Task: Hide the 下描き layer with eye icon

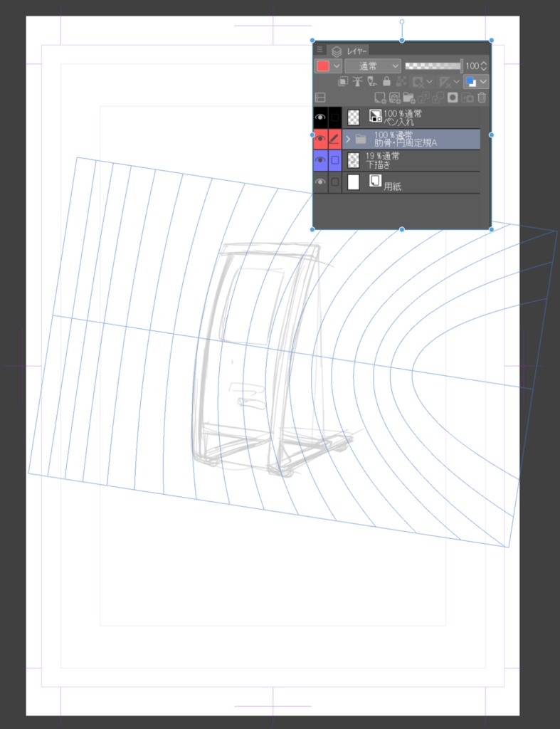Action: point(320,160)
